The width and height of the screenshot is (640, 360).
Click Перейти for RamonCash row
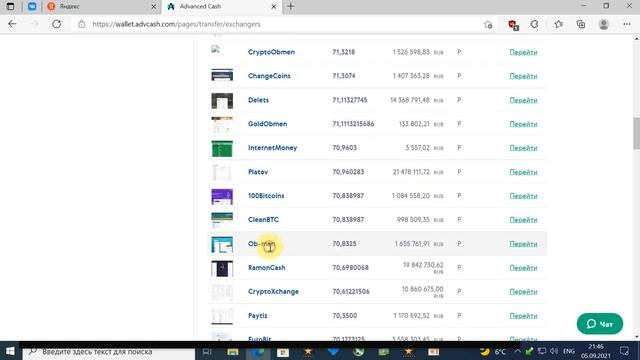tap(523, 268)
